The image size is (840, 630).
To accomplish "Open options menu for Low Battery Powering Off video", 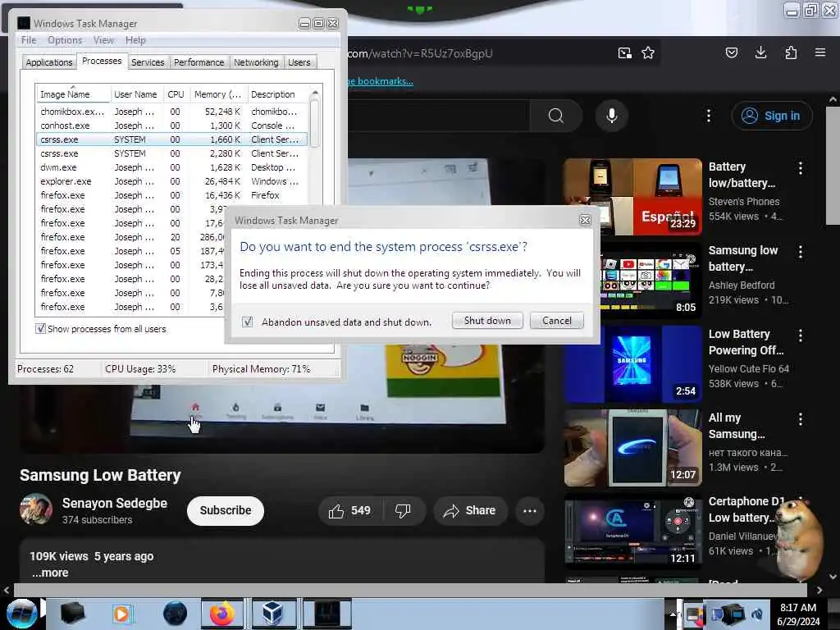I will [x=801, y=336].
